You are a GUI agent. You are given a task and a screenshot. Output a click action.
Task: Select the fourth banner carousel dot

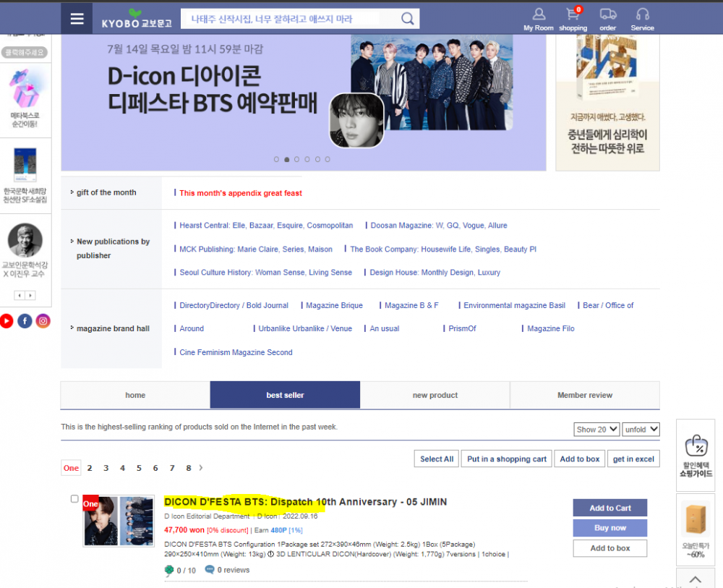tap(307, 159)
